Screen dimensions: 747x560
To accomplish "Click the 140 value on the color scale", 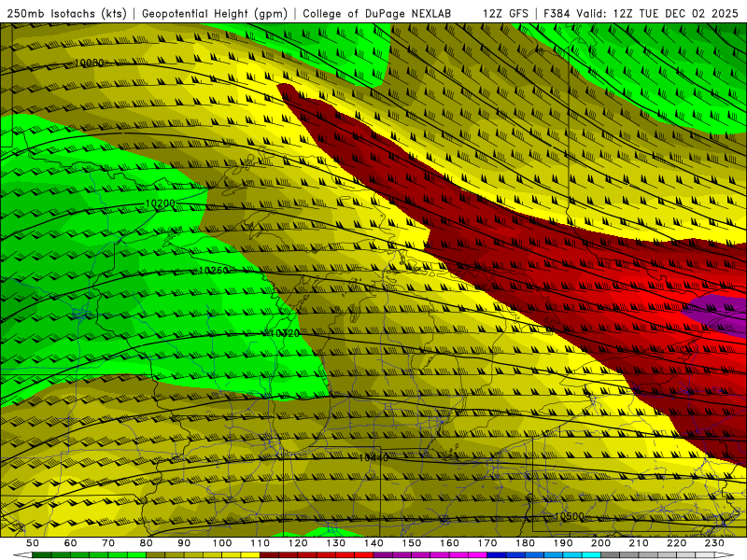I will click(373, 543).
